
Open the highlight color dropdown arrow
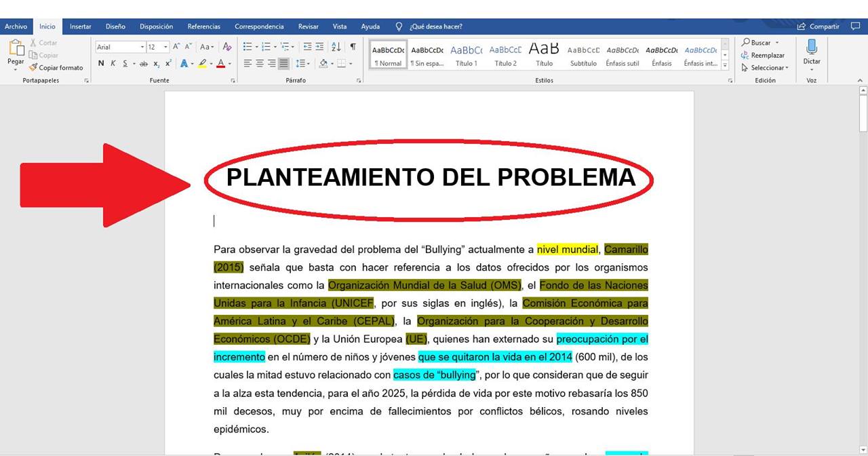tap(211, 64)
